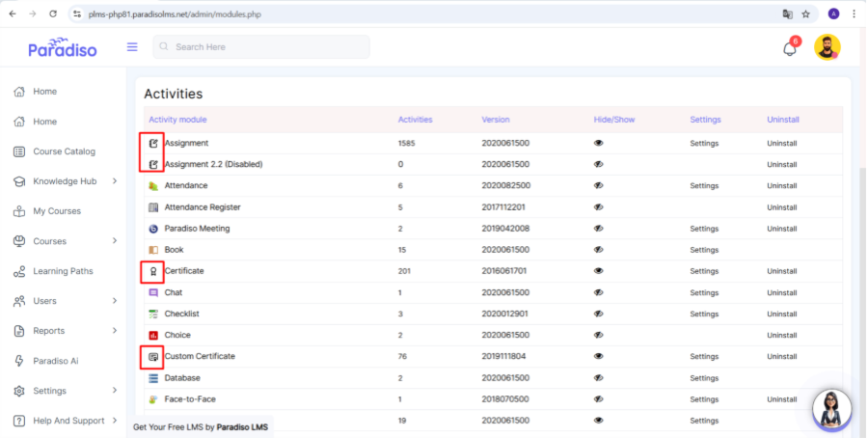Click the notification bell icon

pos(789,48)
